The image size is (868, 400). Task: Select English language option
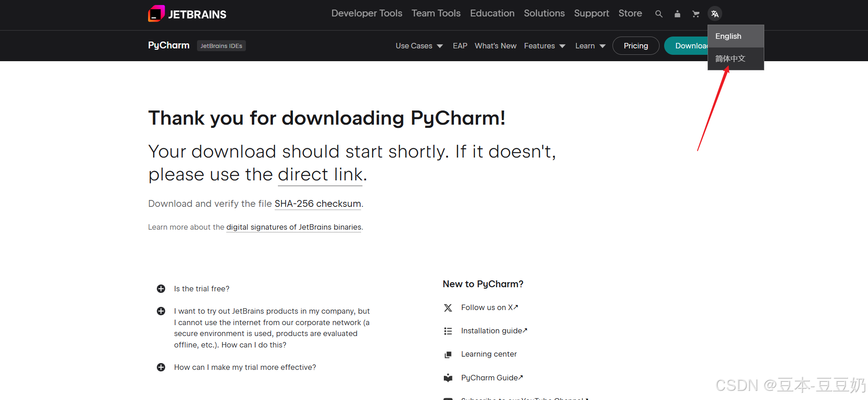coord(735,36)
